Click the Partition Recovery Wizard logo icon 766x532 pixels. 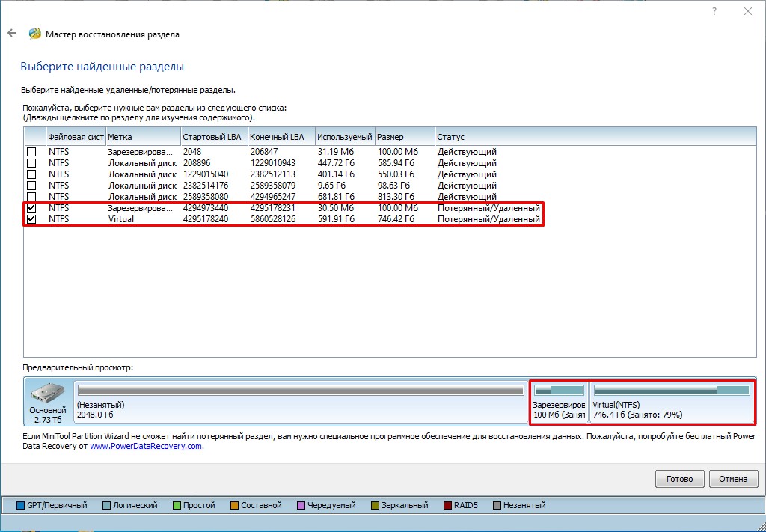coord(34,34)
